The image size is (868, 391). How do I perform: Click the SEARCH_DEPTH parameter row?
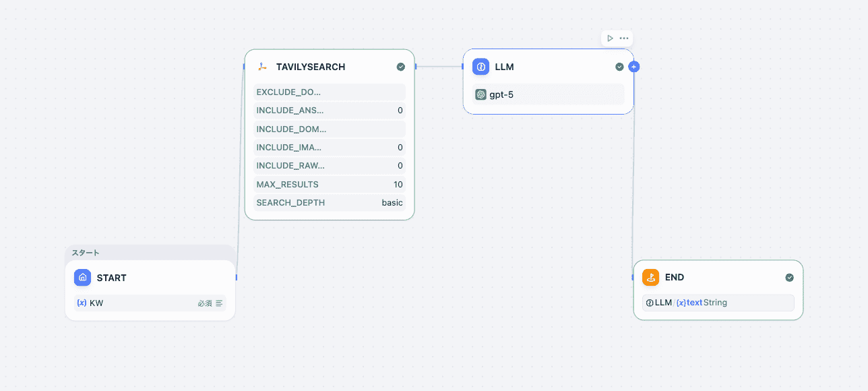(330, 202)
